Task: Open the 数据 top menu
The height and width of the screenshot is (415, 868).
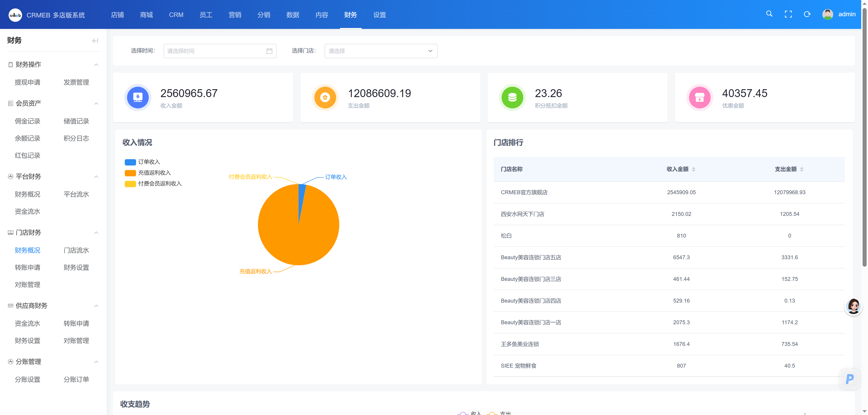Action: [x=292, y=15]
